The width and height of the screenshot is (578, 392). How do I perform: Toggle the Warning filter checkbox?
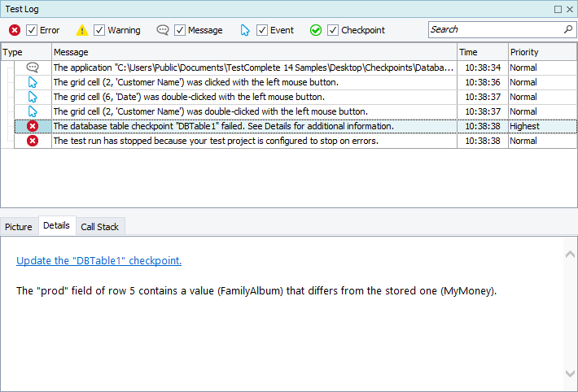pos(99,30)
